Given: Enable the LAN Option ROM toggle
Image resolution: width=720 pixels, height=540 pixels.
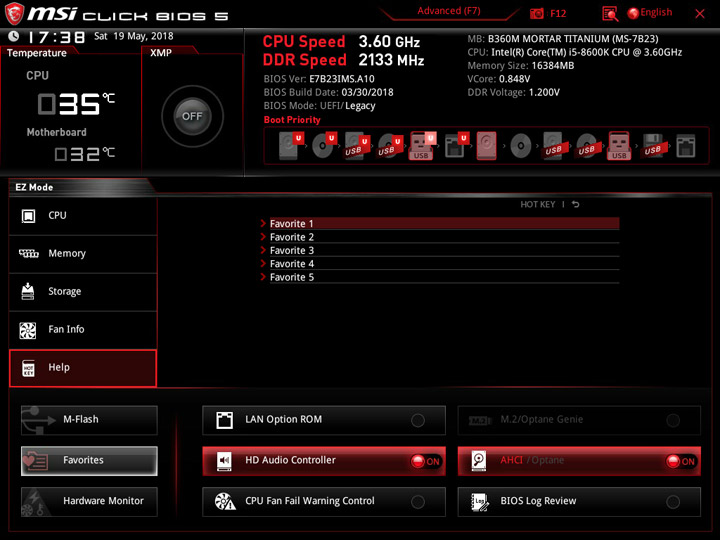Looking at the screenshot, I should click(418, 420).
